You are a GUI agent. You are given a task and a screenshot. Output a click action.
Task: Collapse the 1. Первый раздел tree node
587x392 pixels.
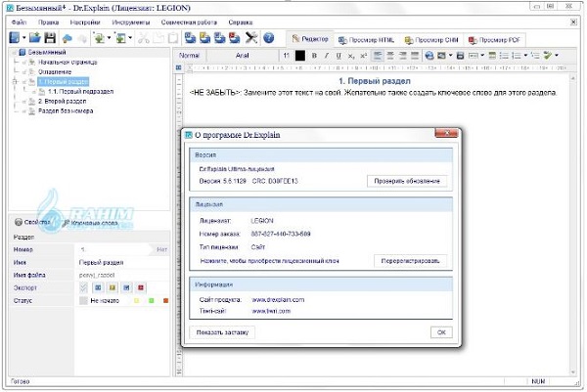(x=15, y=81)
